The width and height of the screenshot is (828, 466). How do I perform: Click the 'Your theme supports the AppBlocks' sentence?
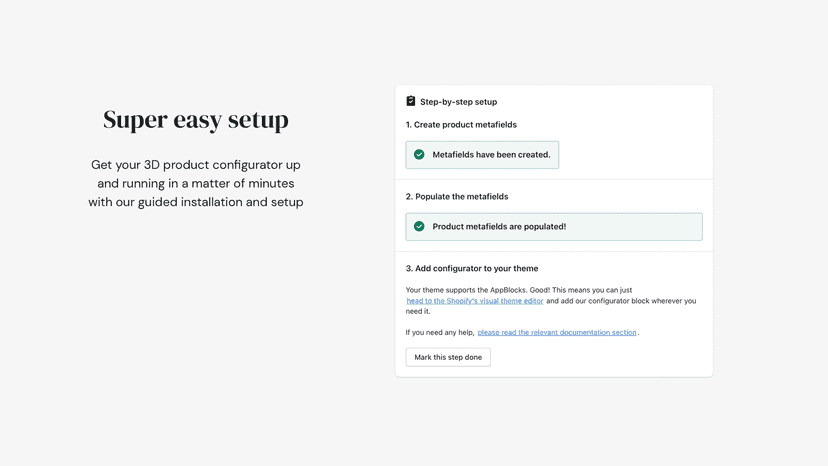pyautogui.click(x=519, y=290)
